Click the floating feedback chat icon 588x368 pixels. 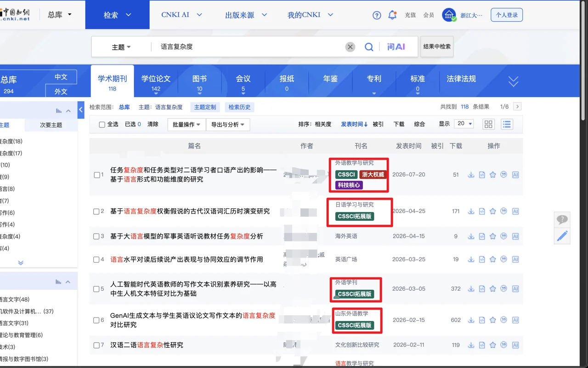pos(562,220)
